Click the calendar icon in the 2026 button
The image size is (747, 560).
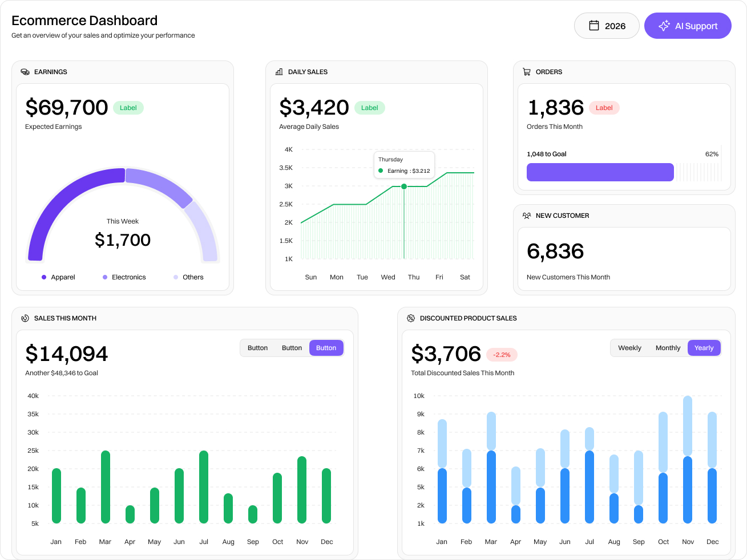594,26
